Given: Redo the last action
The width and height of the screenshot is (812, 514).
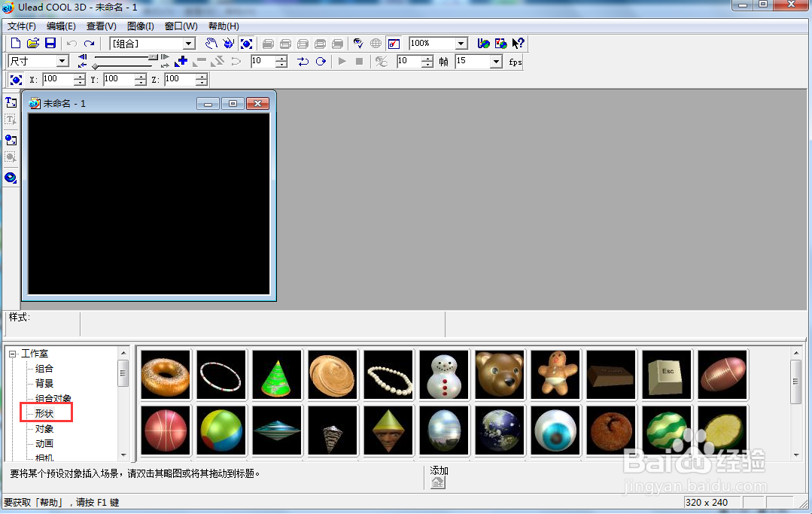Looking at the screenshot, I should click(x=89, y=44).
